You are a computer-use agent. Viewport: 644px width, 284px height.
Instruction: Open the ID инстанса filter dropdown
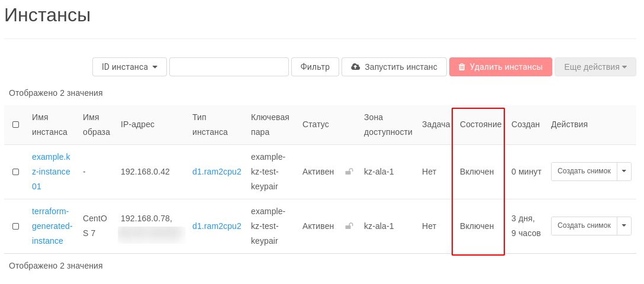pyautogui.click(x=130, y=67)
